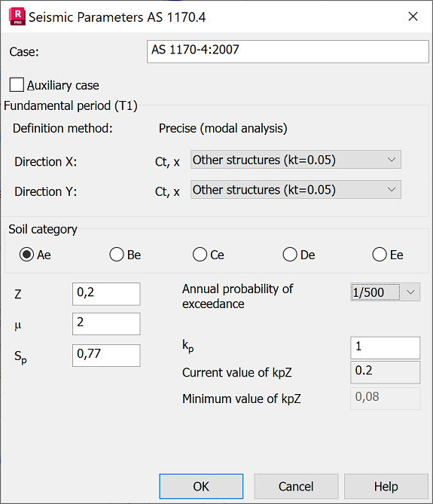Image resolution: width=433 pixels, height=504 pixels.
Task: Click the Case name input field
Action: coord(288,51)
